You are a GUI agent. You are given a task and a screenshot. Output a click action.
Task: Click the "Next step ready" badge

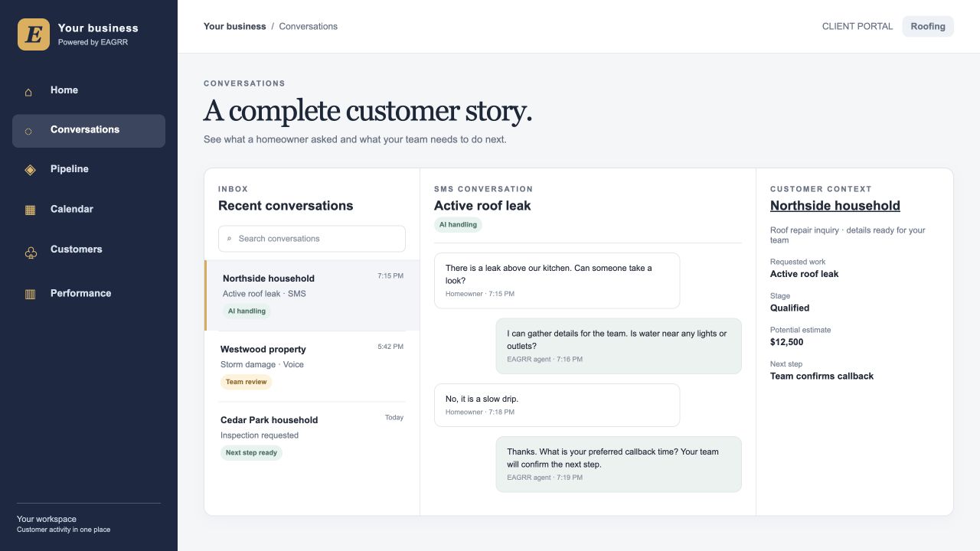[x=251, y=453]
